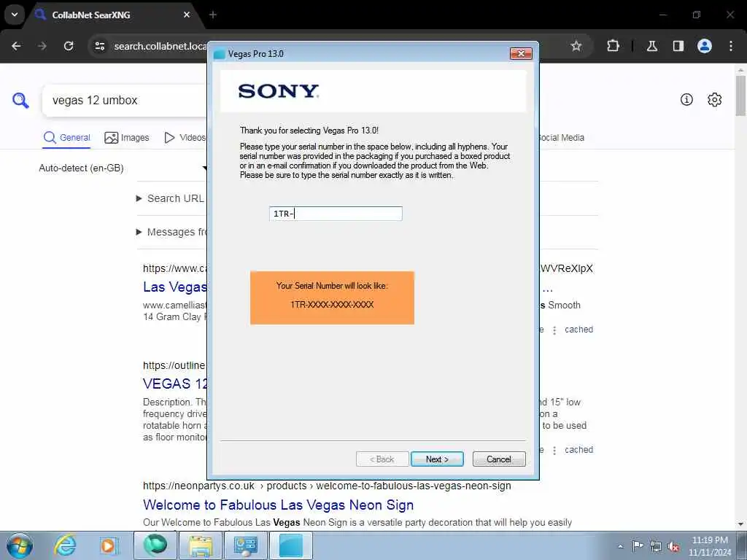Image resolution: width=747 pixels, height=560 pixels.
Task: Minimize the Chrome window
Action: tap(662, 15)
